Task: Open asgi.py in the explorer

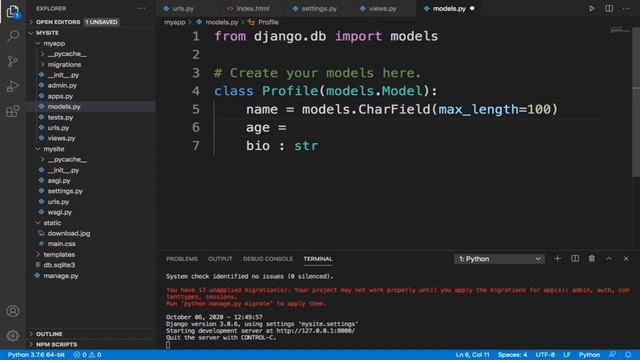Action: coord(59,180)
